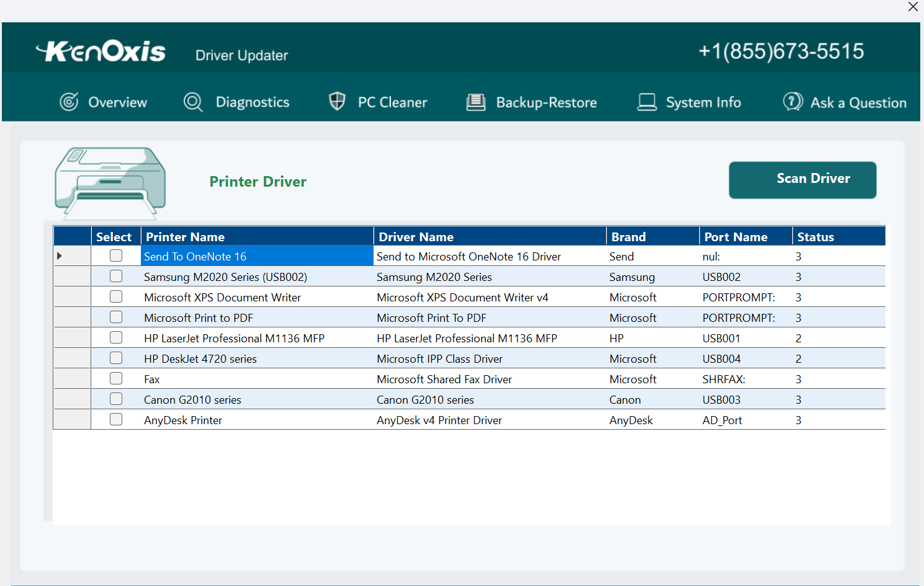Screen dimensions: 924x586
Task: Tick the Canon G2010 series checkbox
Action: coord(116,399)
